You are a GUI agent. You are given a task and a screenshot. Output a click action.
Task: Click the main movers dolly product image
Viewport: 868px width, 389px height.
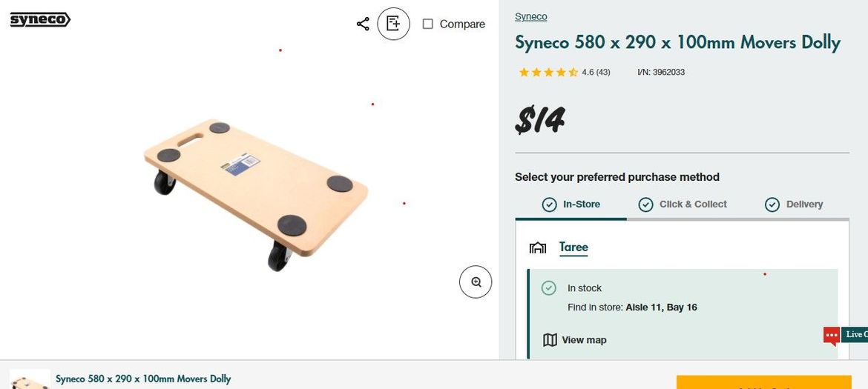click(254, 193)
